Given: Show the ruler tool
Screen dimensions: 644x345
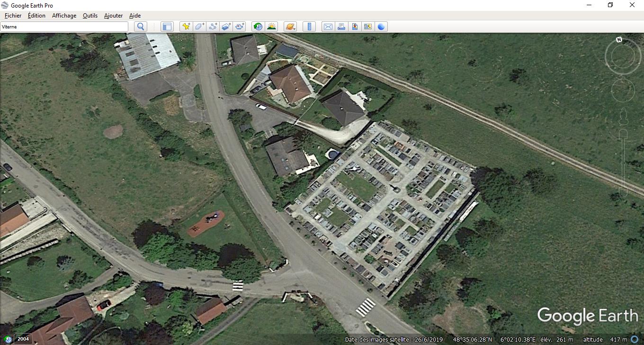Looking at the screenshot, I should pyautogui.click(x=309, y=27).
